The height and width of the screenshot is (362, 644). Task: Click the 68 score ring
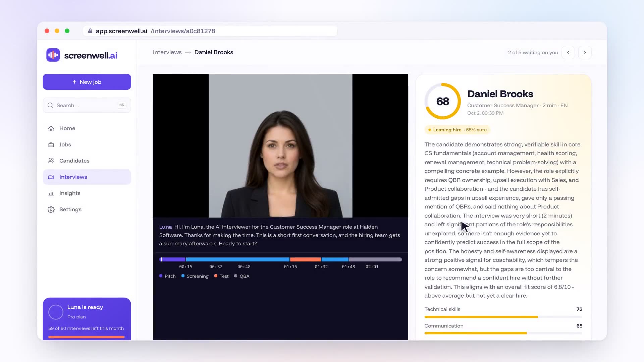[443, 101]
